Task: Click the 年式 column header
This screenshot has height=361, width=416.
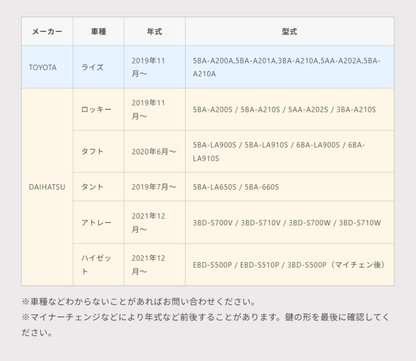Action: point(154,32)
